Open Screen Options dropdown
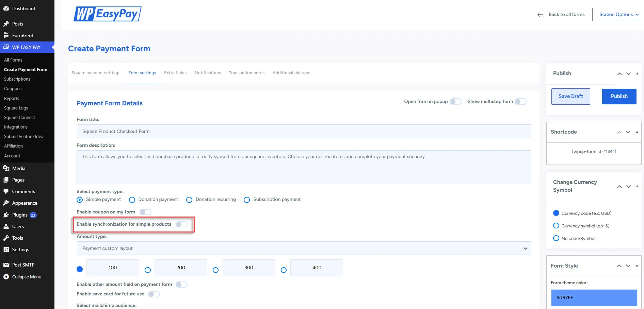 click(619, 15)
